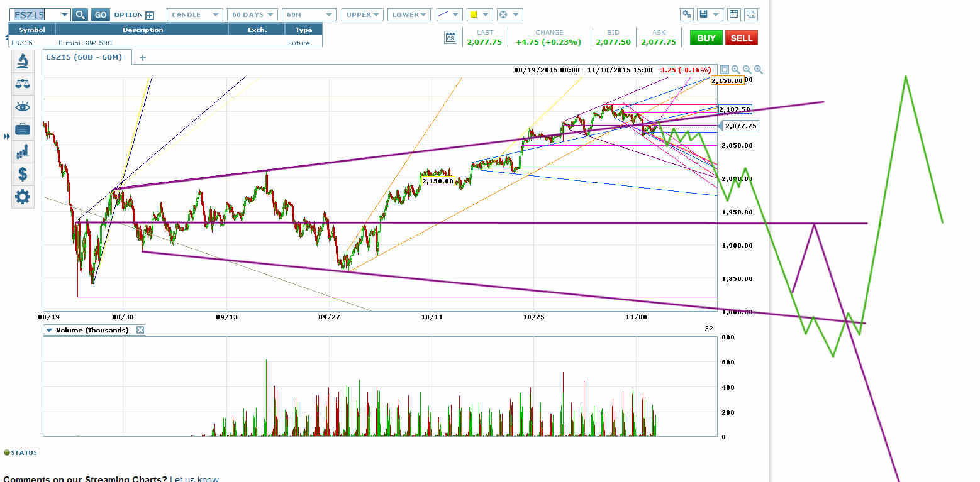Select the ESZ15 (60D - 60M) chart tab
Image resolution: width=980 pixels, height=482 pixels.
pos(87,57)
